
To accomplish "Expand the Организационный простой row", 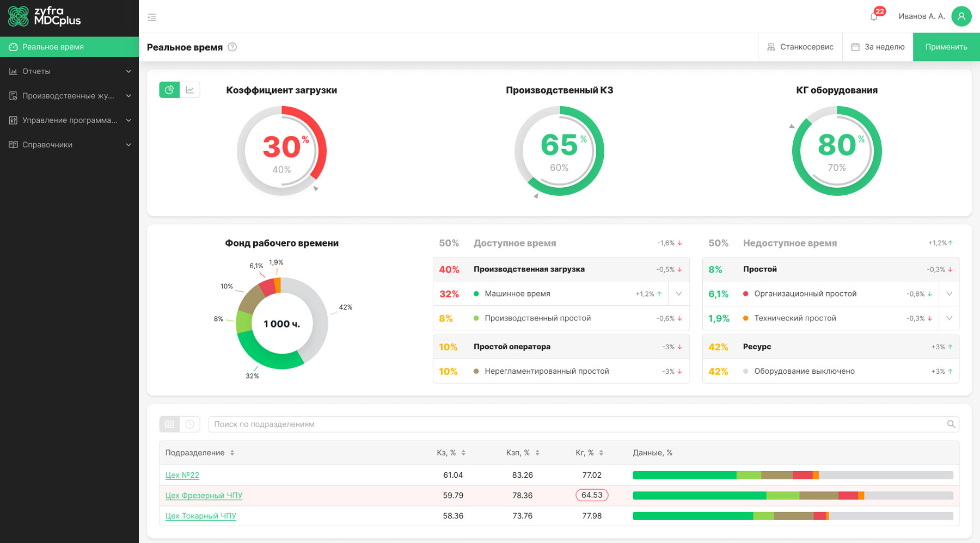I will click(949, 294).
